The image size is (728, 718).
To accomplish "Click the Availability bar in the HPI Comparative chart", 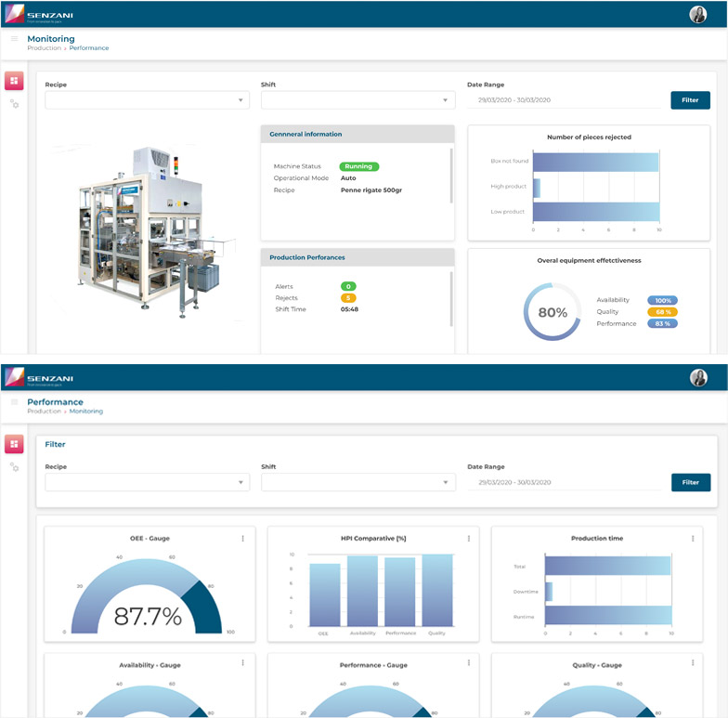I will (x=362, y=591).
